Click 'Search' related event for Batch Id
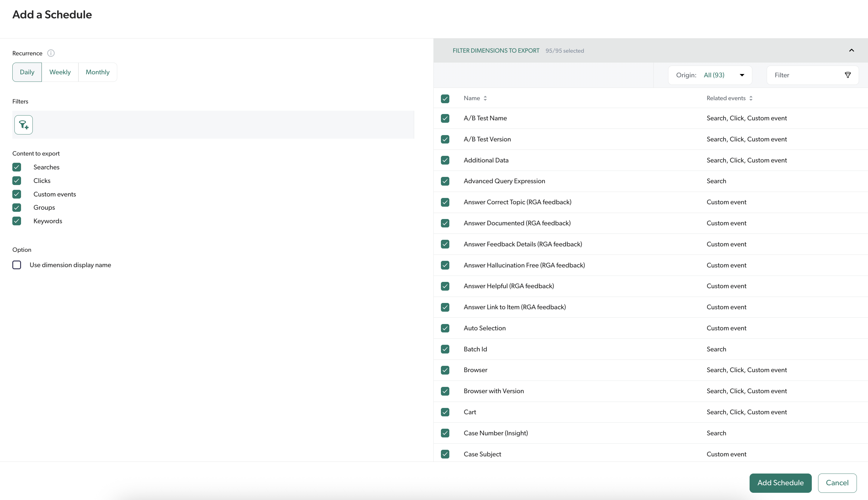Viewport: 868px width, 500px height. pyautogui.click(x=716, y=349)
